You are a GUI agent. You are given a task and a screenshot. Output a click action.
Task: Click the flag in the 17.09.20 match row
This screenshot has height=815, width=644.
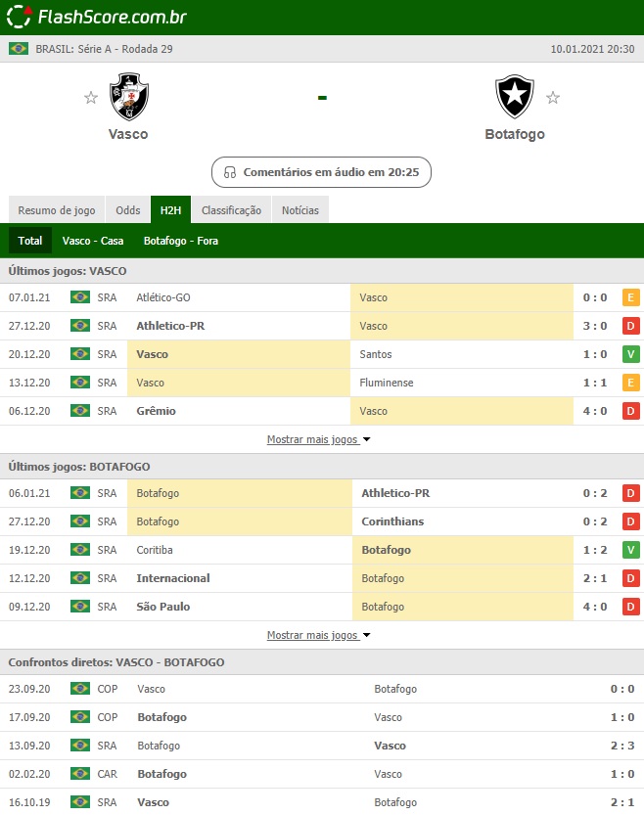[x=80, y=716]
